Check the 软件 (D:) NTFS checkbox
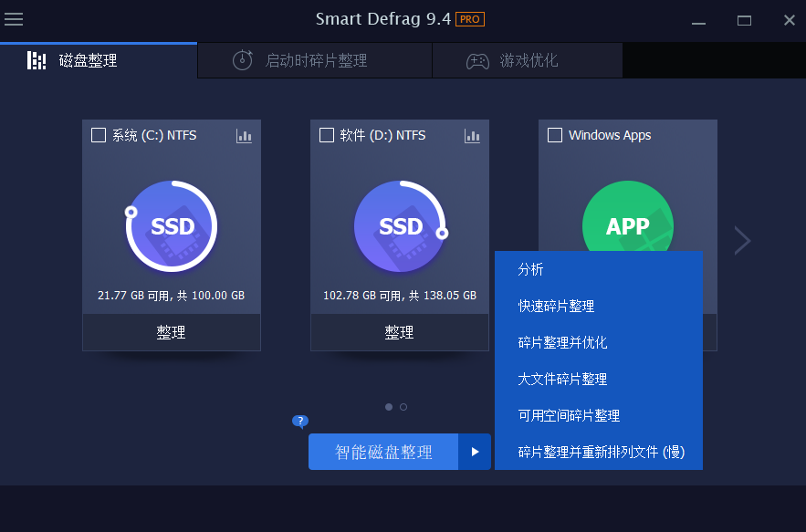 pyautogui.click(x=327, y=135)
